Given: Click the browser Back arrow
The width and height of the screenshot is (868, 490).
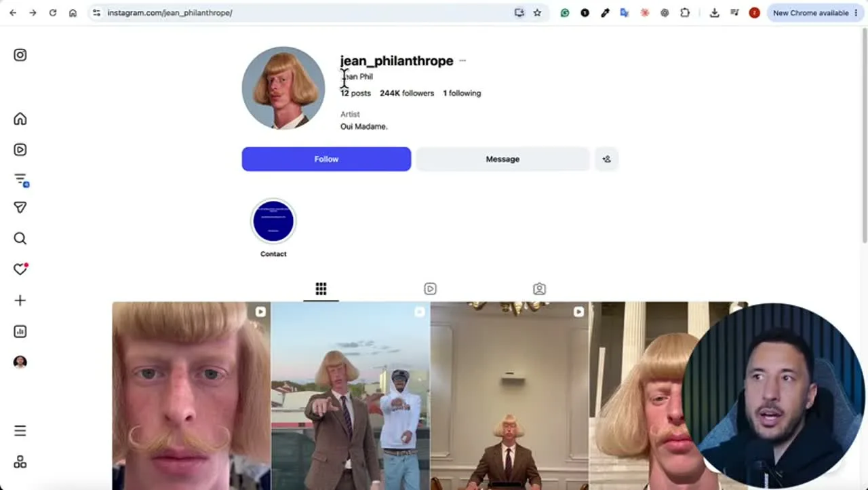Looking at the screenshot, I should pyautogui.click(x=13, y=13).
